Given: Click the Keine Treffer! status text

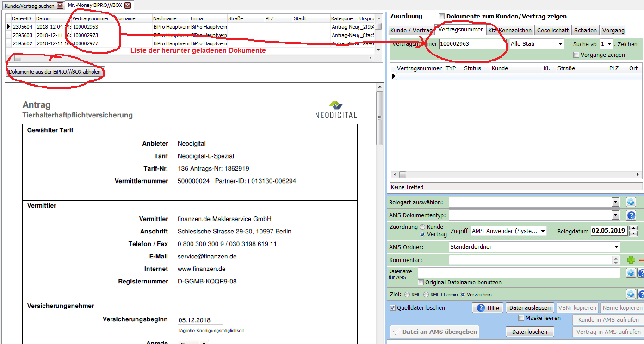Looking at the screenshot, I should point(408,187).
